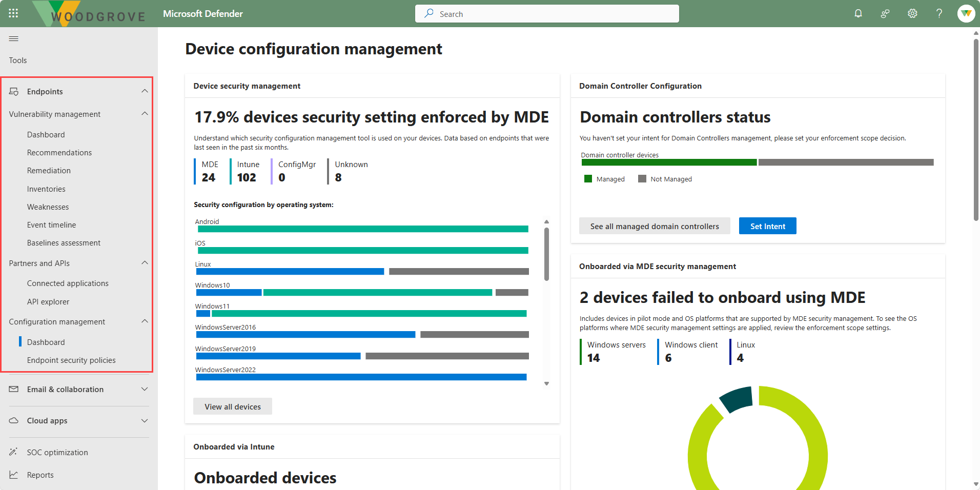Collapse the navigation with the hamburger icon
The height and width of the screenshot is (490, 980).
coord(13,38)
